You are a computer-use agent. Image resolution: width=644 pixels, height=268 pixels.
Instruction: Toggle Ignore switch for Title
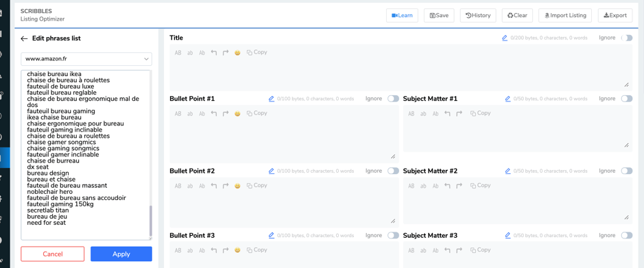point(627,38)
